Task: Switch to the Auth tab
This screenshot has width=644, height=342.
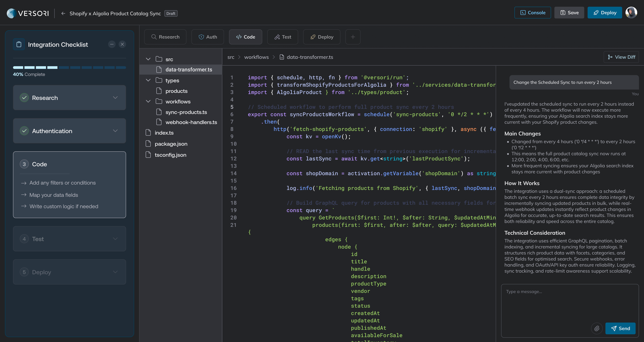Action: coord(207,37)
